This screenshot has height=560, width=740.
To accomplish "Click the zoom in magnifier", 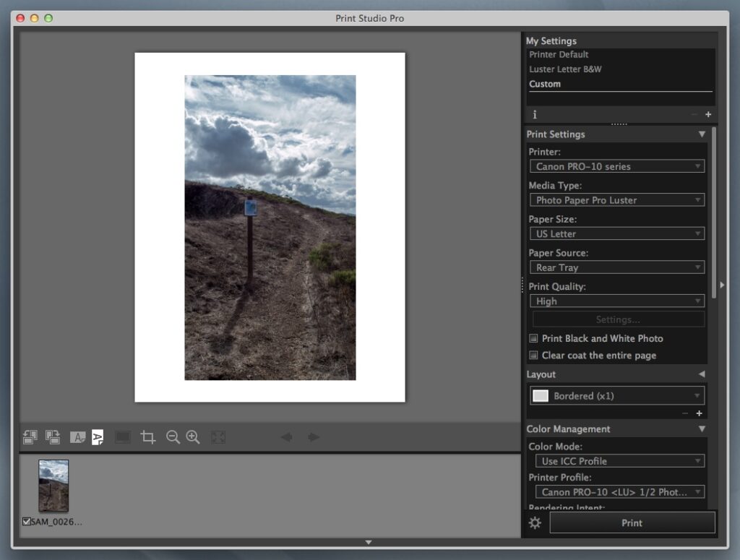I will 193,437.
